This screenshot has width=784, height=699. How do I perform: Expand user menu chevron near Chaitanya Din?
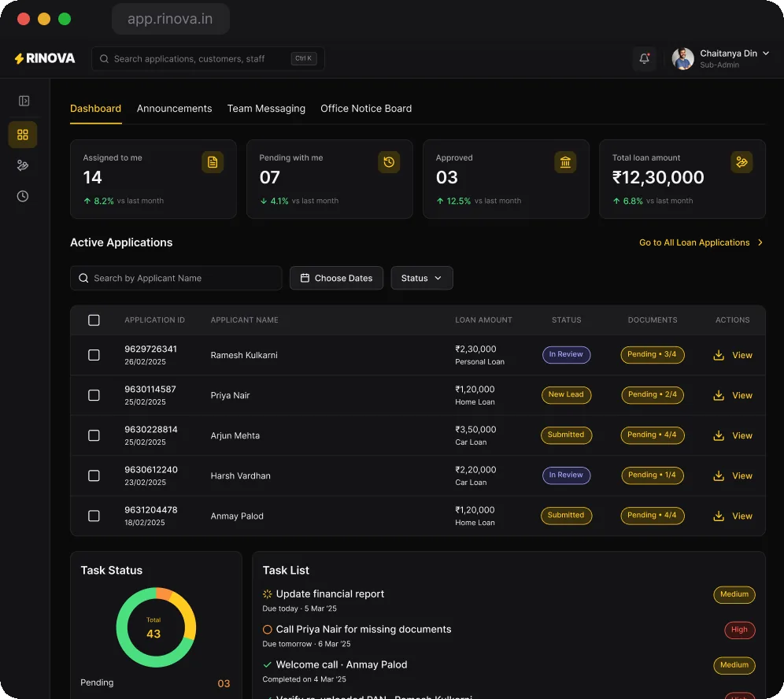765,54
